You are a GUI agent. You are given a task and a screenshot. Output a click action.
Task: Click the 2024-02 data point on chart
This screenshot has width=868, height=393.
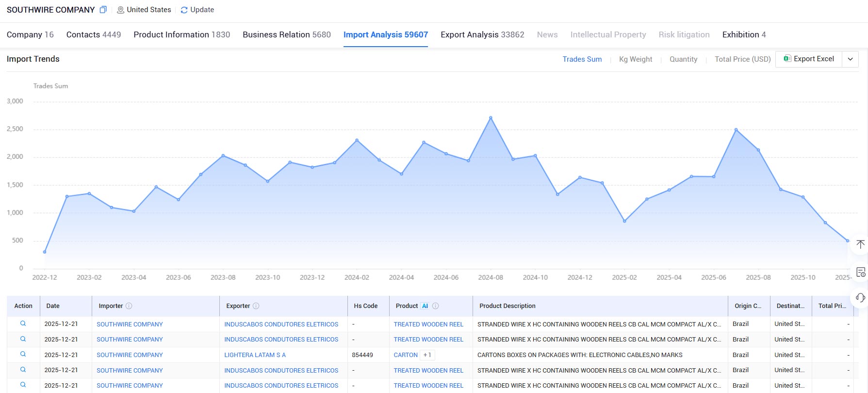(357, 140)
